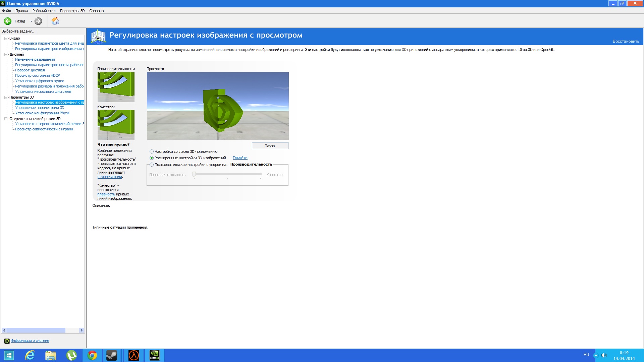Open the Home icon in toolbar
Image resolution: width=644 pixels, height=362 pixels.
pos(55,21)
